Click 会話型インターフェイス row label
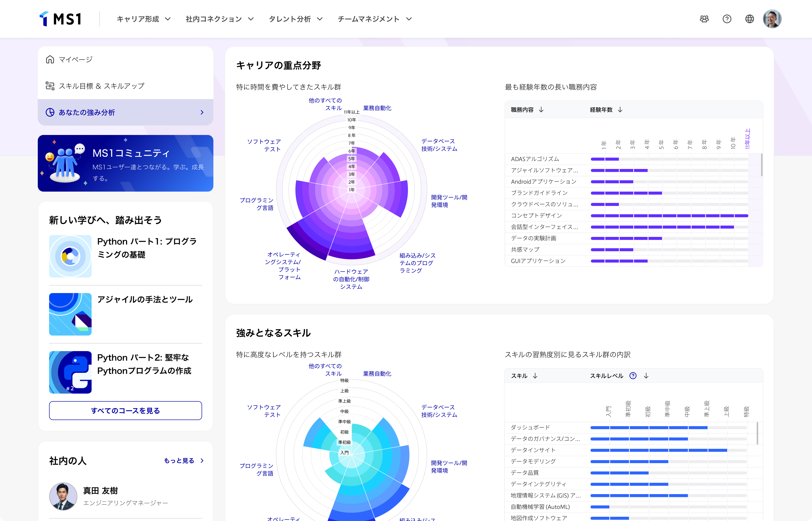The image size is (812, 521). [544, 227]
